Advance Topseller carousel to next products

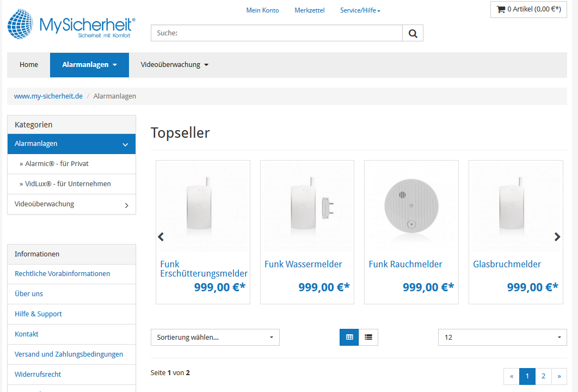point(557,237)
